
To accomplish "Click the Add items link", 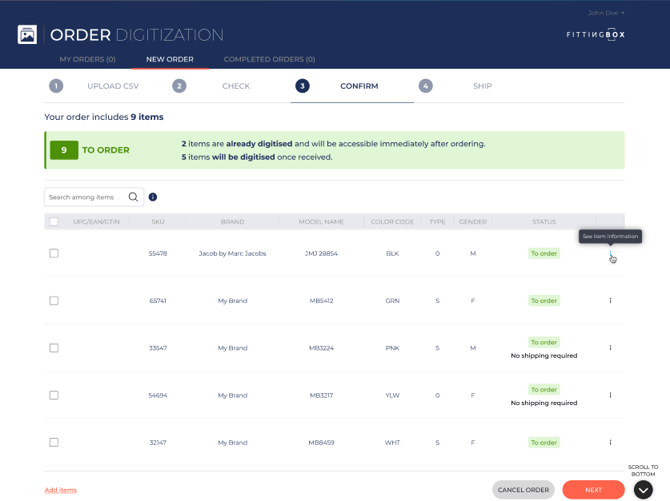I will click(60, 490).
